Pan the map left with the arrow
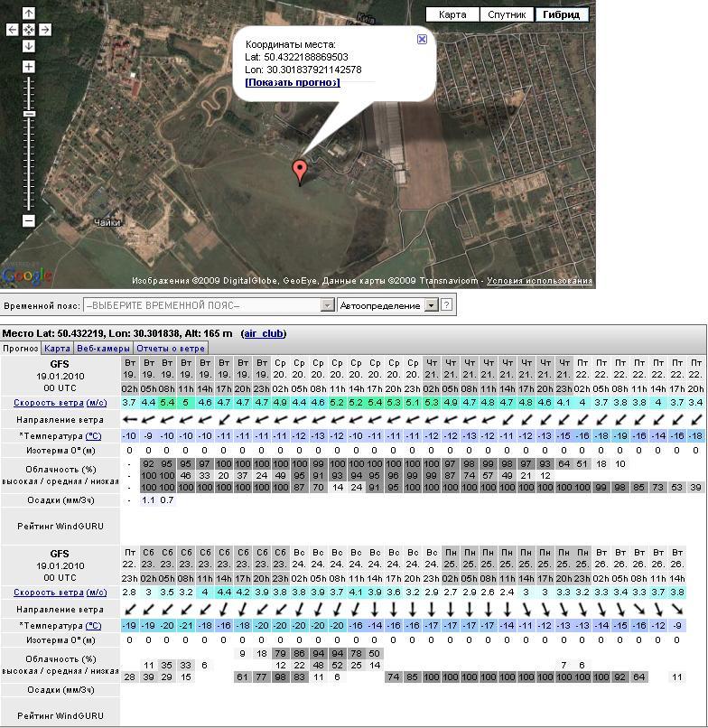 pyautogui.click(x=12, y=30)
